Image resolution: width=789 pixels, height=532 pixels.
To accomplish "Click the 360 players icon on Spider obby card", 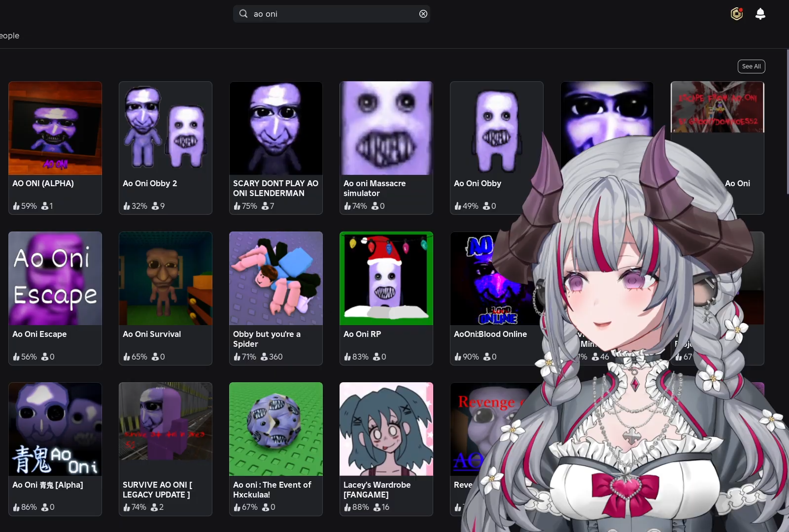I will pos(264,357).
